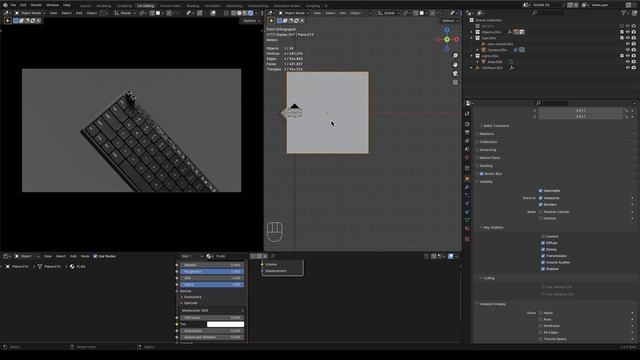Screen dimensions: 640x360
Task: Disable Ray Visibility Transmission checkbox
Action: tap(543, 256)
